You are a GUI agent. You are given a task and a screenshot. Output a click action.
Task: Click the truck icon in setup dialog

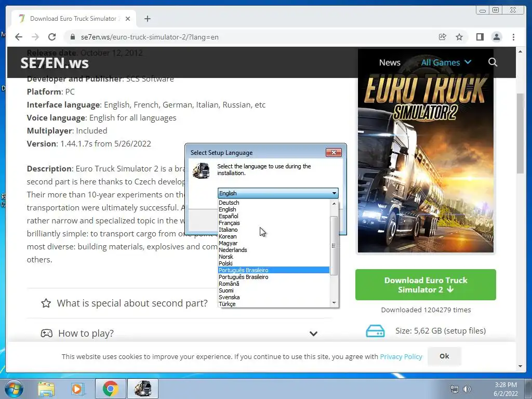pyautogui.click(x=201, y=170)
